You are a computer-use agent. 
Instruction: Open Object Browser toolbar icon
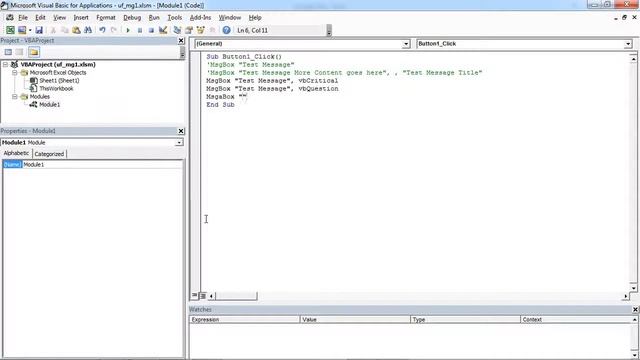click(x=200, y=30)
